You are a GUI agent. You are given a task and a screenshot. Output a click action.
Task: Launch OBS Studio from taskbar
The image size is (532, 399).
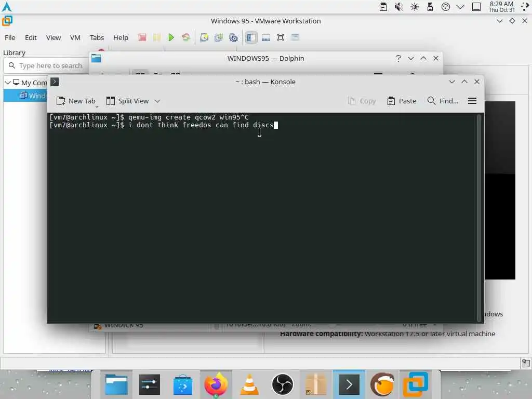(x=283, y=384)
